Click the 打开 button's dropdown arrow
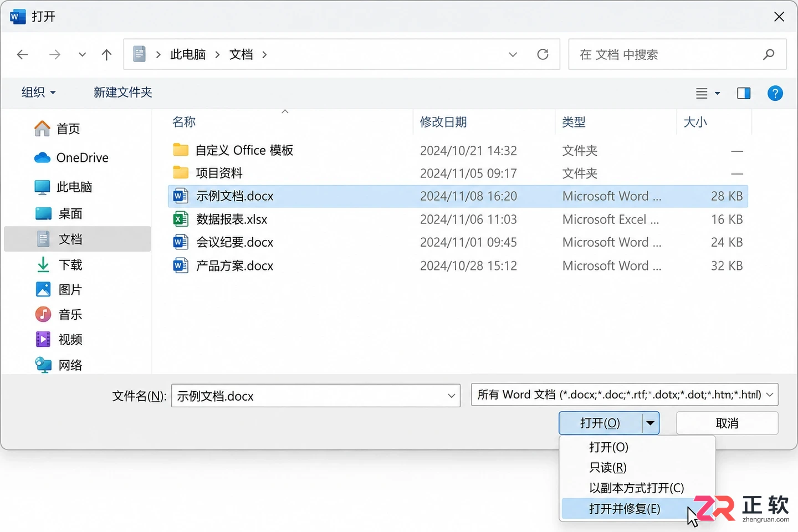The width and height of the screenshot is (798, 532). tap(651, 423)
